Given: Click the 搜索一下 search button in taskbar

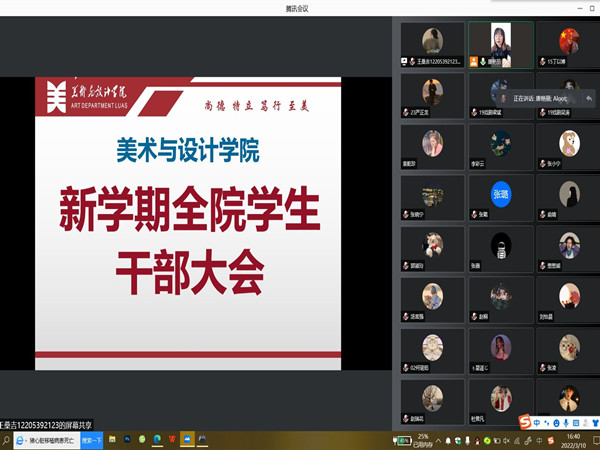Looking at the screenshot, I should click(92, 438).
